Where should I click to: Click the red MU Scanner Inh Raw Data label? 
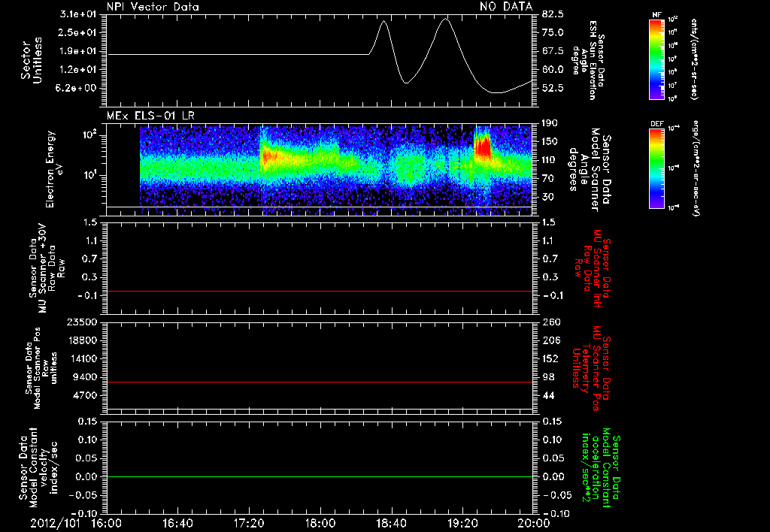593,268
